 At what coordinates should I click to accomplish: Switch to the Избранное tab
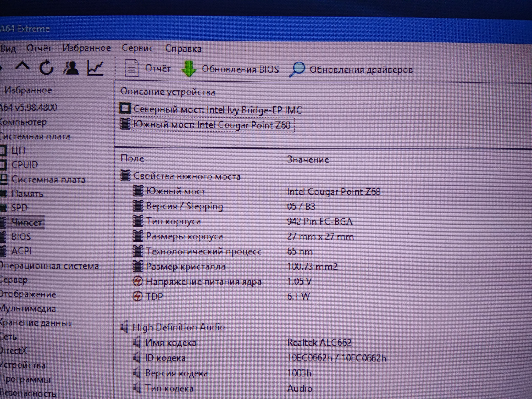[x=28, y=90]
